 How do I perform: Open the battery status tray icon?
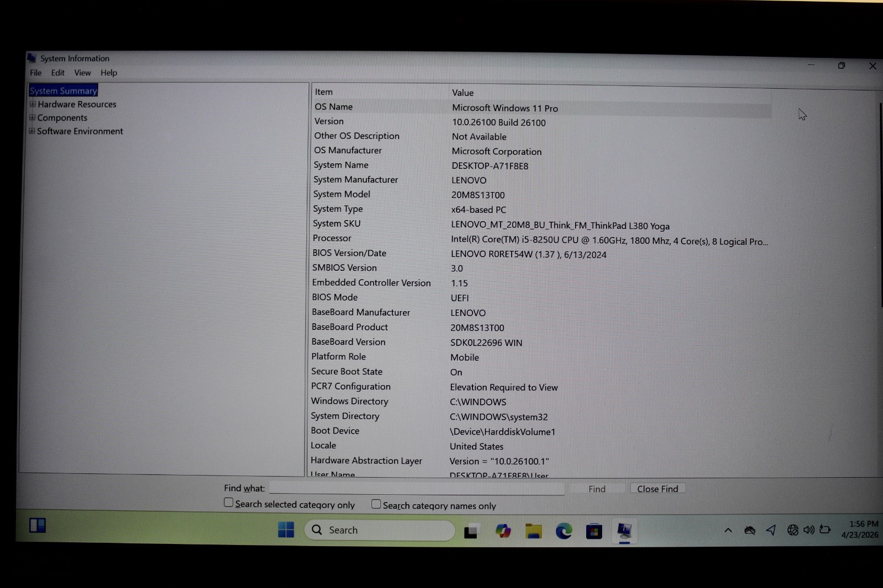pyautogui.click(x=825, y=530)
